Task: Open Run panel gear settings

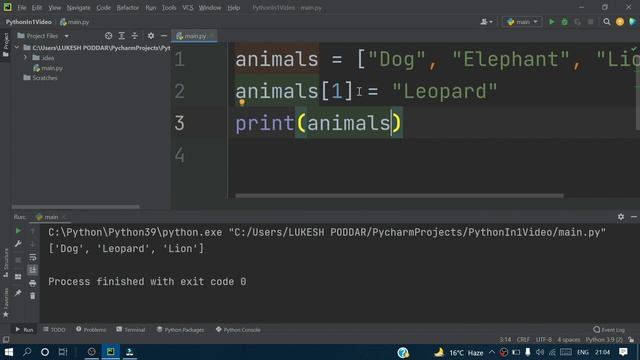Action: [x=620, y=217]
